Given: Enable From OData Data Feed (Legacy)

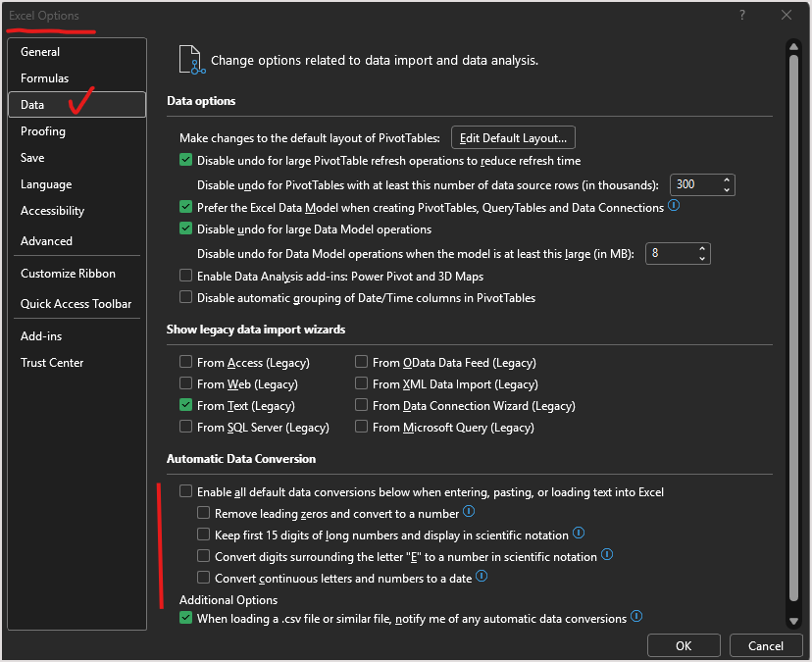Looking at the screenshot, I should click(362, 362).
